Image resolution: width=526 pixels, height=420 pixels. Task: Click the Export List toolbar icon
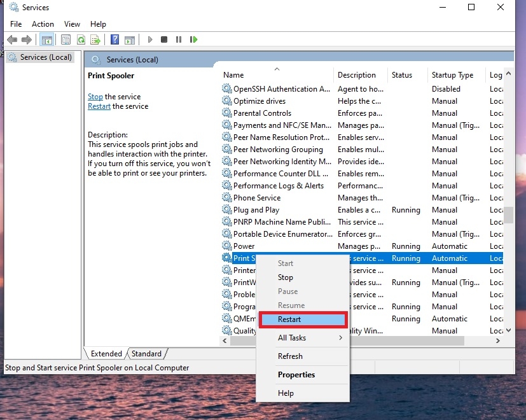[95, 39]
